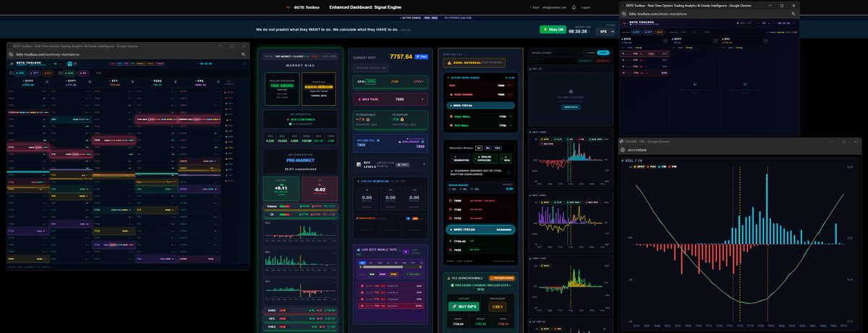Screen dimensions: 868x333
Task: Click the Pressure Cooker badge in TCC panel
Action: coord(501,278)
